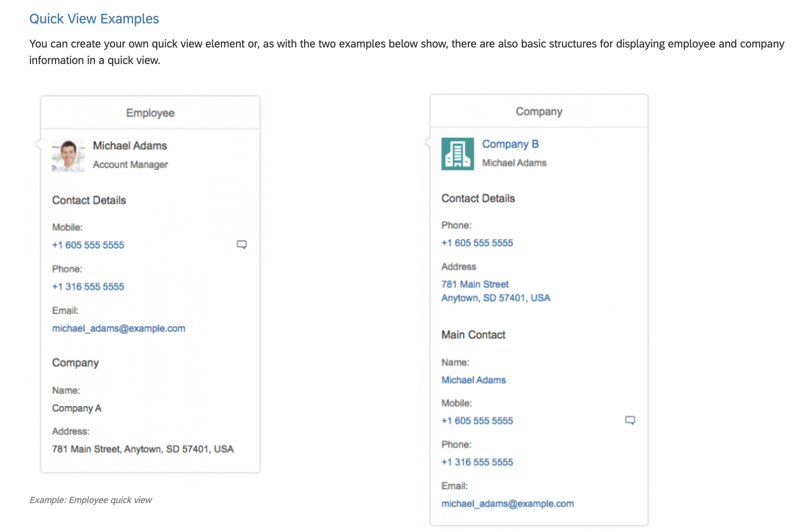Open the 781 Main Street address link
This screenshot has height=532, width=799.
pos(496,291)
